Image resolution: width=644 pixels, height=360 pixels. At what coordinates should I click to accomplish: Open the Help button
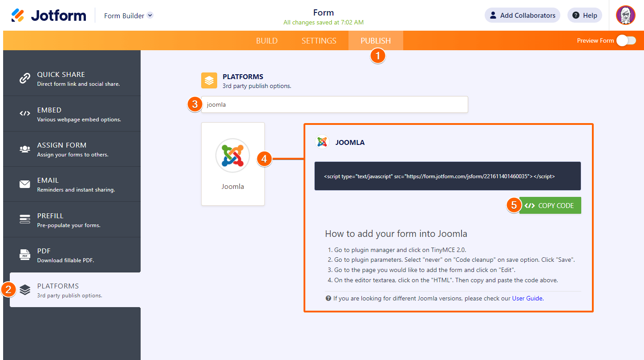pos(585,16)
